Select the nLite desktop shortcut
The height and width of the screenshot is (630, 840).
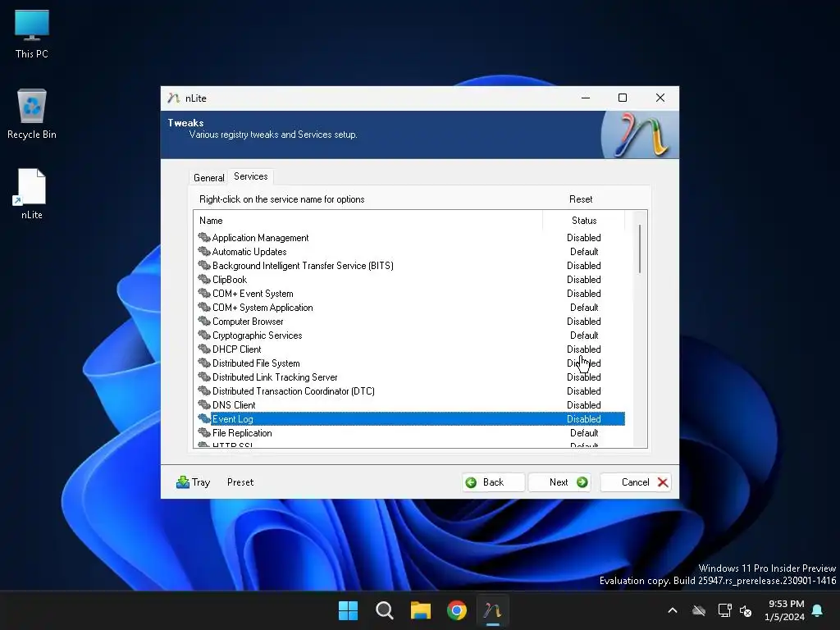(x=32, y=194)
